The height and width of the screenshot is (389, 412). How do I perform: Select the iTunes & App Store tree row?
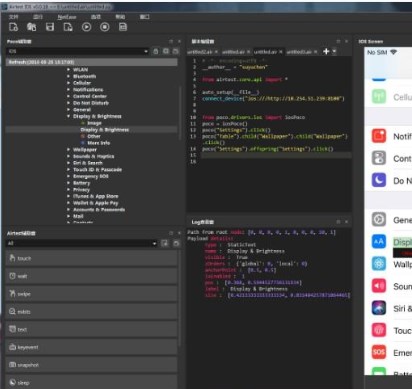(96, 196)
